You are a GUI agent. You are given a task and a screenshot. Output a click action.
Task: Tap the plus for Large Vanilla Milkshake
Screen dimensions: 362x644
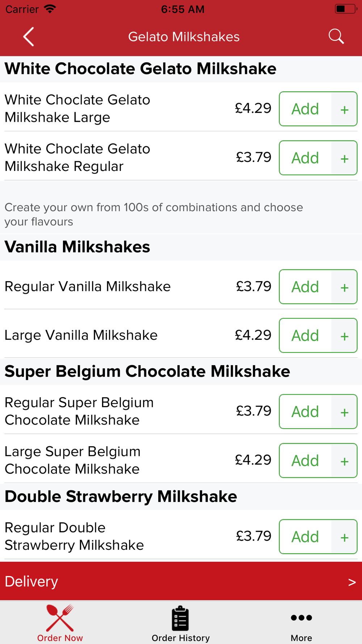click(x=344, y=335)
